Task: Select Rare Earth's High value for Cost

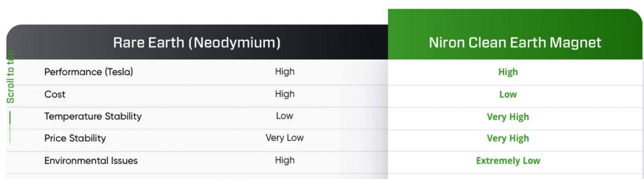Action: click(285, 94)
